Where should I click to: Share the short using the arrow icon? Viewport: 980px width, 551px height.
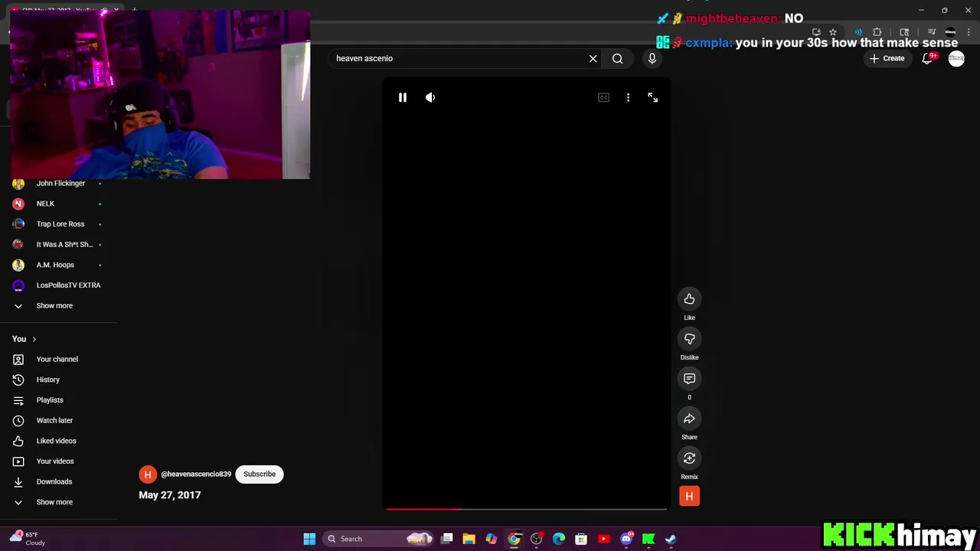tap(689, 419)
